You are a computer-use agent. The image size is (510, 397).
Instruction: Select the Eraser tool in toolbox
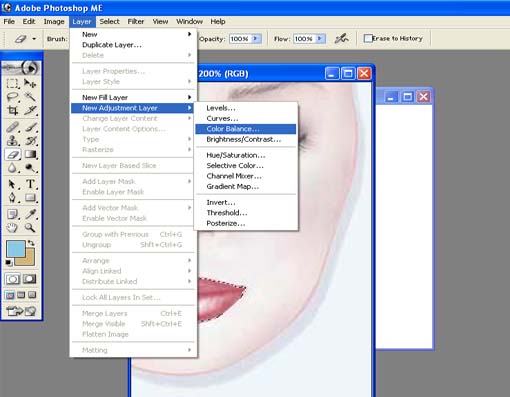[x=13, y=154]
